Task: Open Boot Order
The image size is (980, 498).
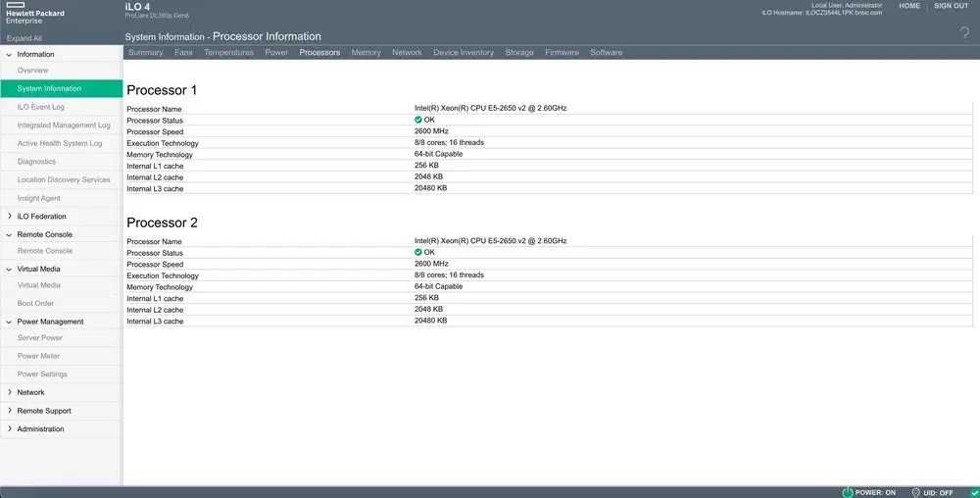Action: coord(35,303)
